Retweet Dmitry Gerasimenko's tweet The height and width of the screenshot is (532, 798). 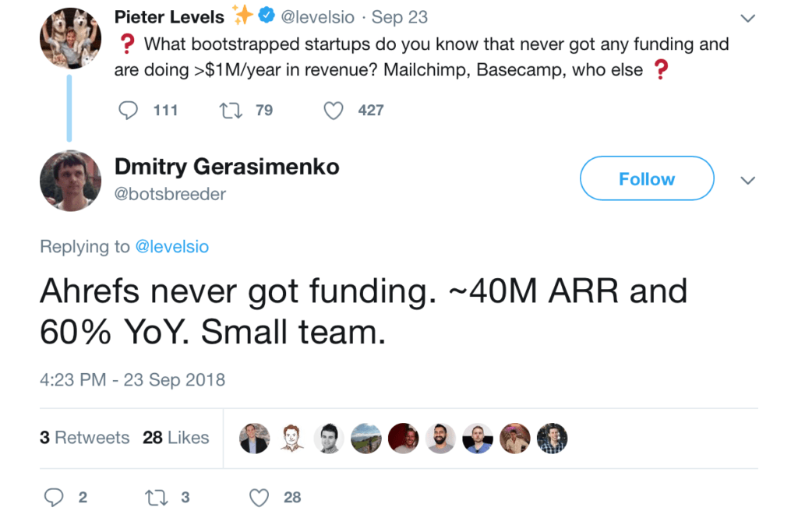pyautogui.click(x=156, y=498)
